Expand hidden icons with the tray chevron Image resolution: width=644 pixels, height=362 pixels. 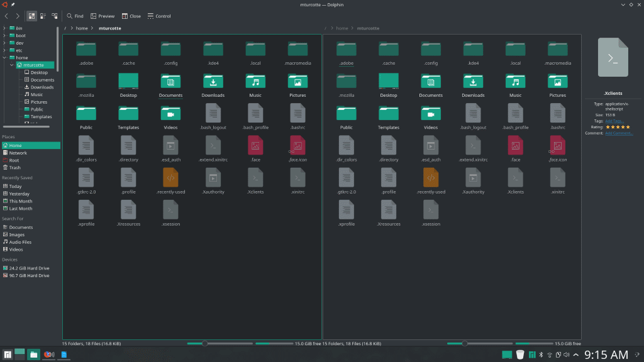tap(576, 354)
